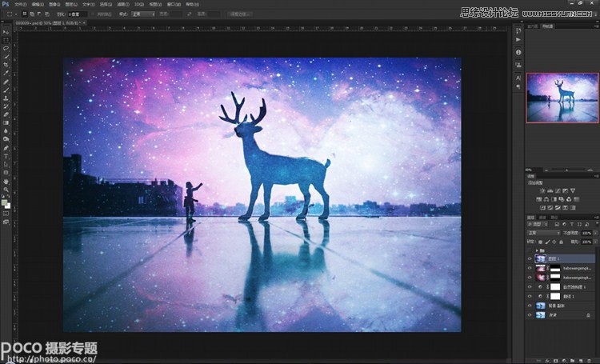Open the Edit menu
This screenshot has height=364, width=600.
coord(37,5)
